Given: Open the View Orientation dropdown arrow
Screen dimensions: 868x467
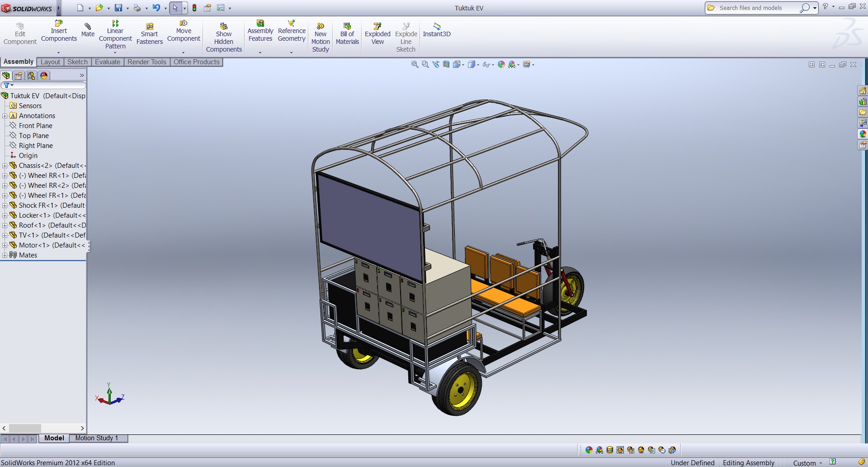Looking at the screenshot, I should click(463, 65).
